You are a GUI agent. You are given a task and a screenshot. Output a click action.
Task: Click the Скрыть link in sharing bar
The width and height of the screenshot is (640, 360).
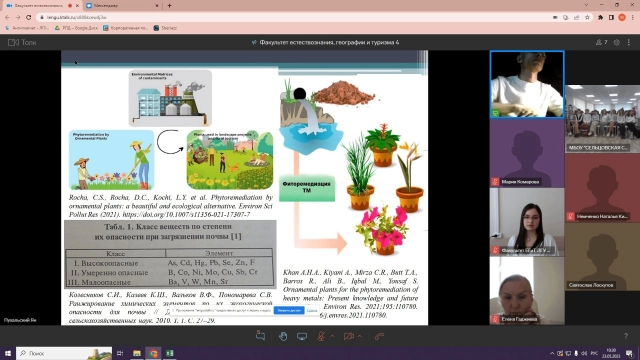[x=312, y=311]
